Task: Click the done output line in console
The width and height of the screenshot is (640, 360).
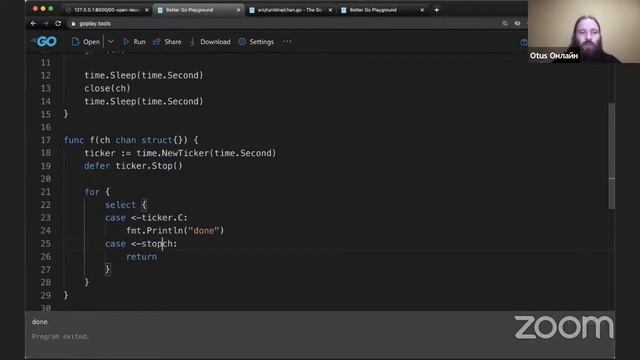Action: tap(40, 322)
